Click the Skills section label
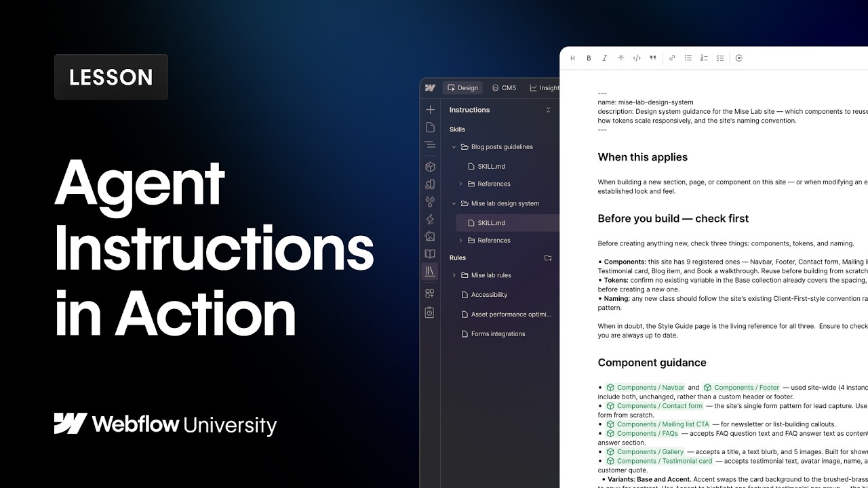 (457, 129)
